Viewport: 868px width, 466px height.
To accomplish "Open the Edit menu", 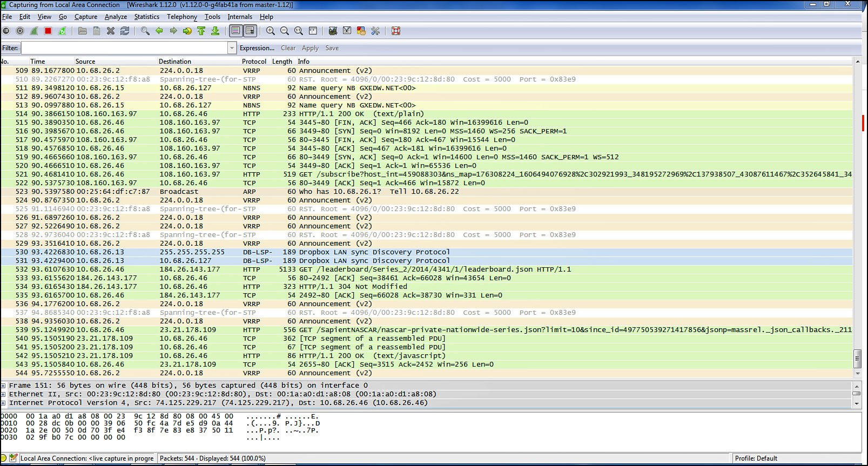I will 25,17.
